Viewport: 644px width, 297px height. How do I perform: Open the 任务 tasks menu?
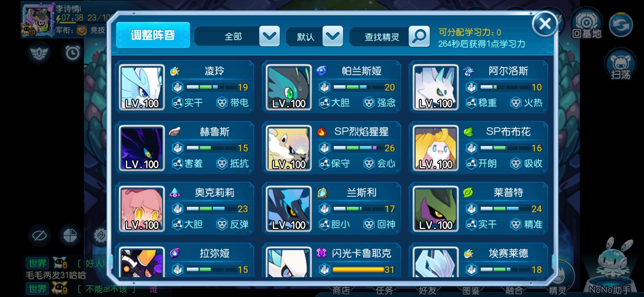[x=384, y=291]
